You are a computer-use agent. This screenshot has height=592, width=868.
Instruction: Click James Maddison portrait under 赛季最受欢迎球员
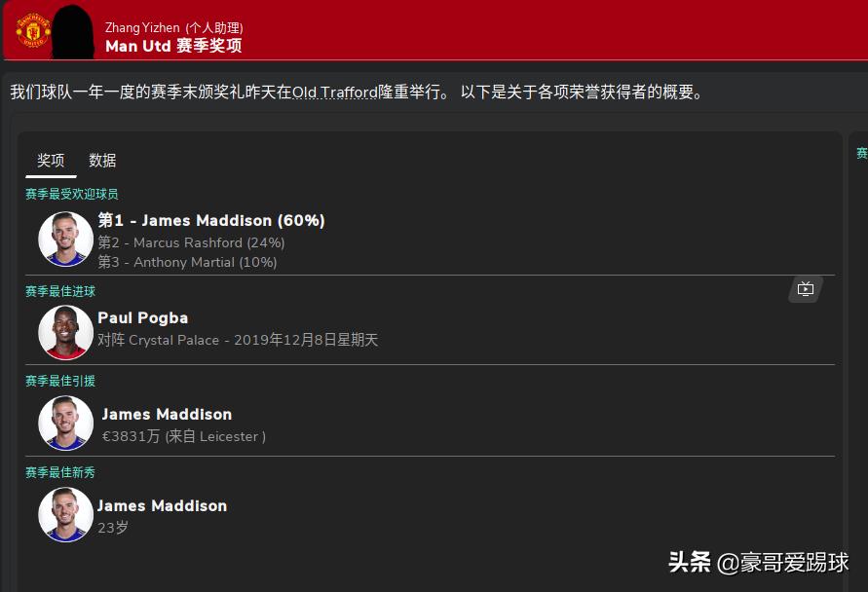(x=65, y=239)
